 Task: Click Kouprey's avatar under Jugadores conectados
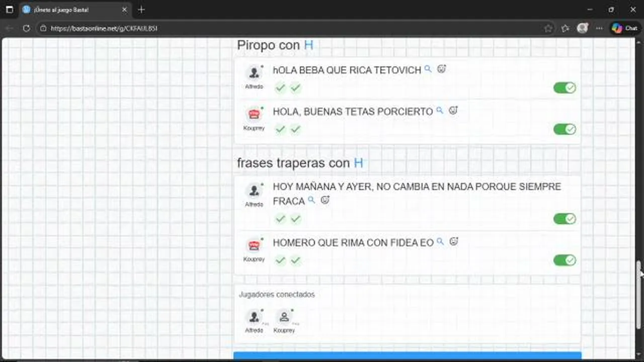(284, 317)
